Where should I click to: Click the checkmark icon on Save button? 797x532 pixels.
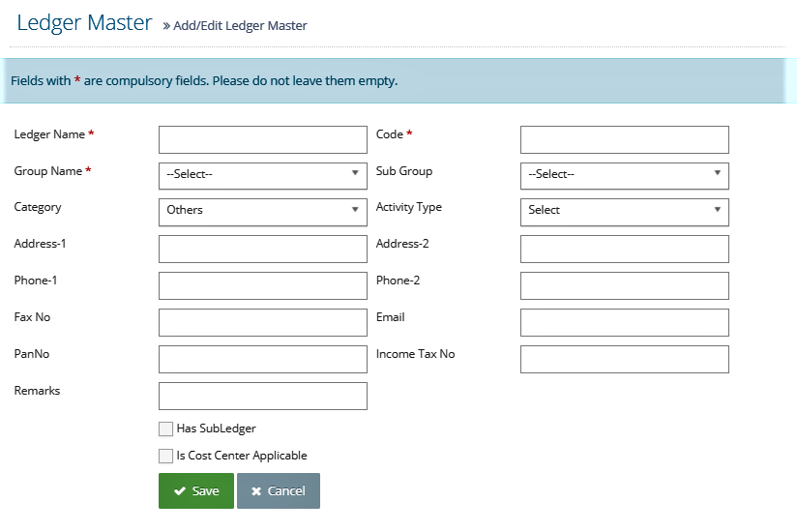(x=180, y=490)
